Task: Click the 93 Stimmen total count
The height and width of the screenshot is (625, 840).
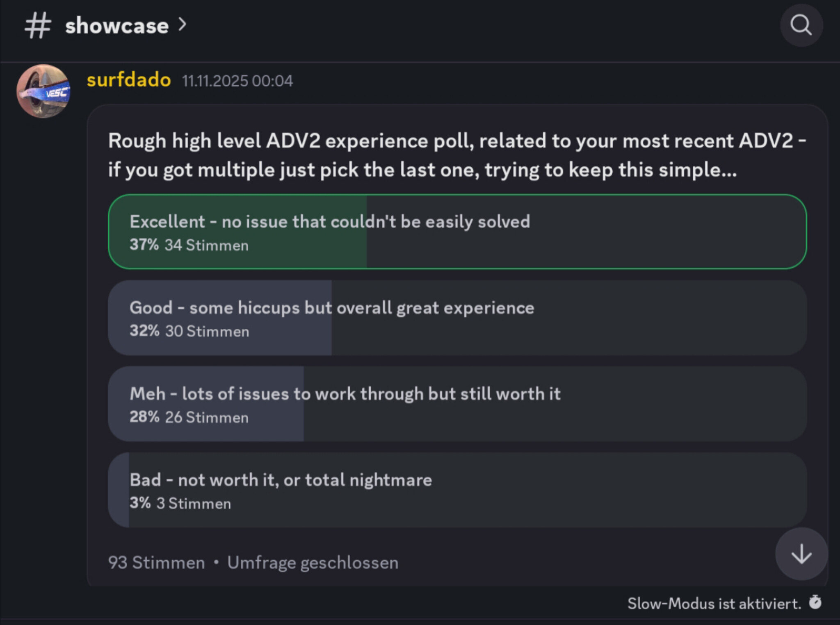Action: (156, 563)
